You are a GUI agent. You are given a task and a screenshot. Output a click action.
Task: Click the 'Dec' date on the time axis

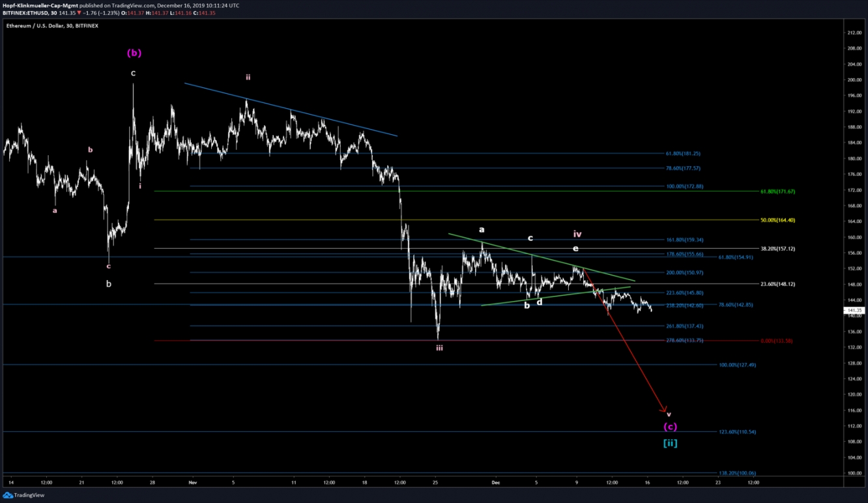click(497, 483)
